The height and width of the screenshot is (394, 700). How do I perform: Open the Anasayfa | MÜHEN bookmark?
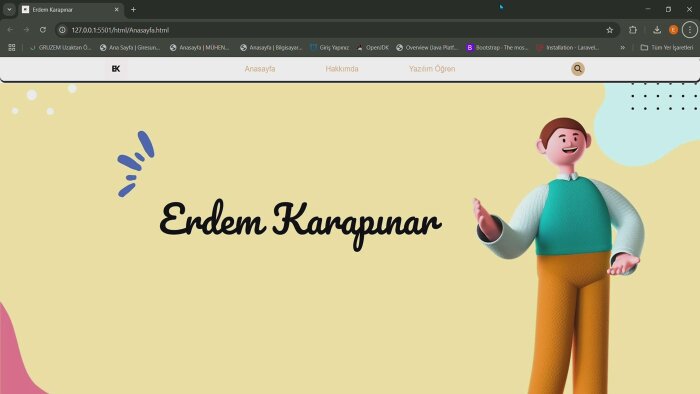[200, 47]
